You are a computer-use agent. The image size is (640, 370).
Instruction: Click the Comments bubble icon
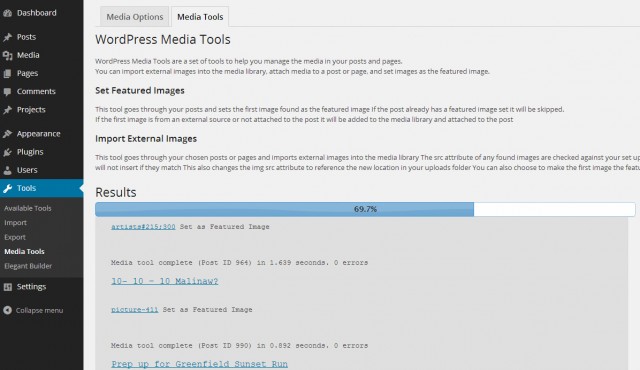pyautogui.click(x=7, y=92)
